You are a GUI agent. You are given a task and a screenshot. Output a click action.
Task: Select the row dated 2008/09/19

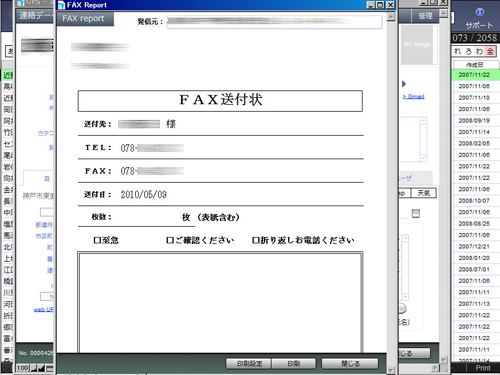tap(476, 121)
